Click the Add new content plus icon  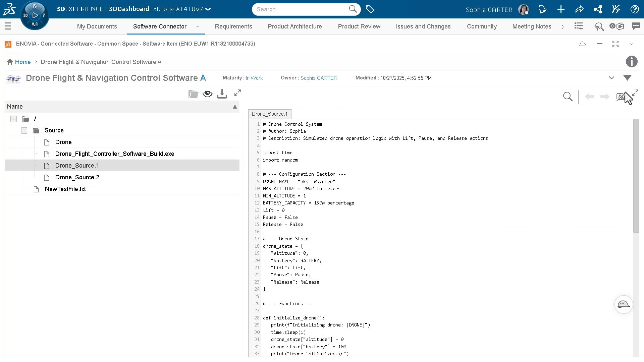561,9
